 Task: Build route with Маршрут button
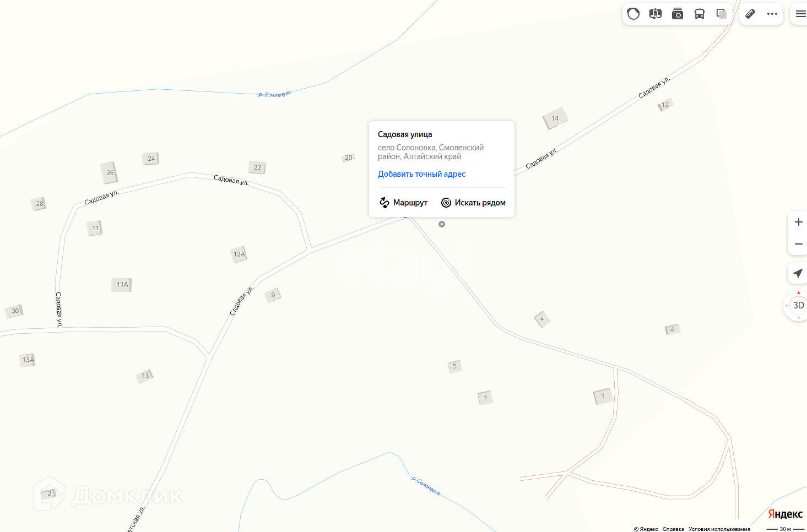[x=403, y=203]
